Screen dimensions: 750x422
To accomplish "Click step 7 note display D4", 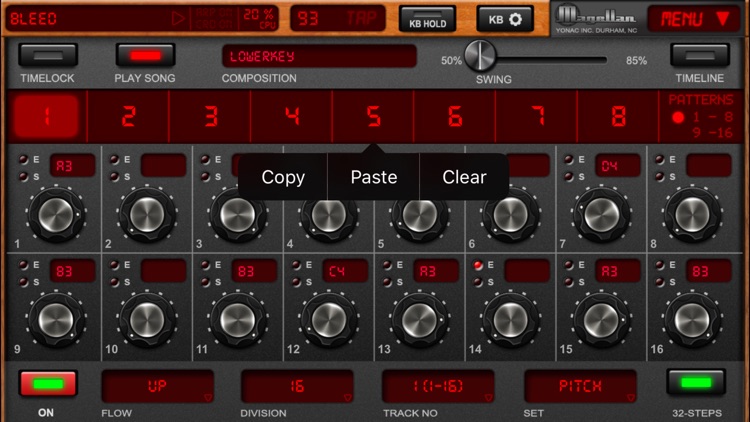I will click(618, 166).
